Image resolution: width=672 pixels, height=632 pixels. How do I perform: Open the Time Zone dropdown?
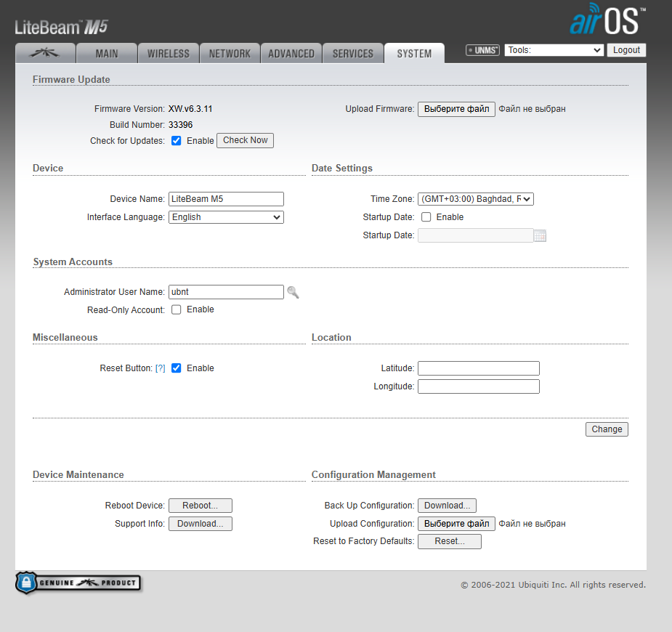(x=476, y=199)
